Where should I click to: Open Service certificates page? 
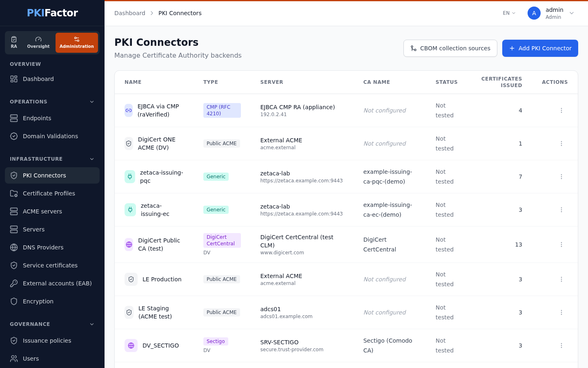52,265
